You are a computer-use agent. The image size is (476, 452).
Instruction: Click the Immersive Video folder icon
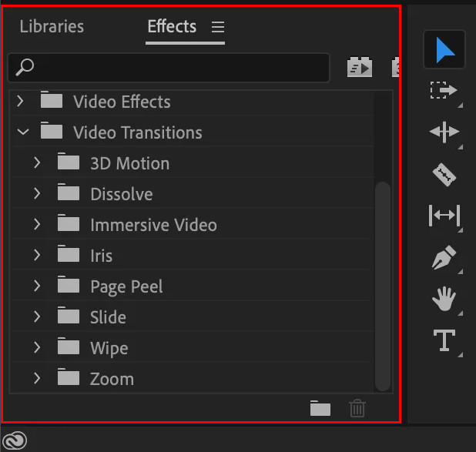69,223
